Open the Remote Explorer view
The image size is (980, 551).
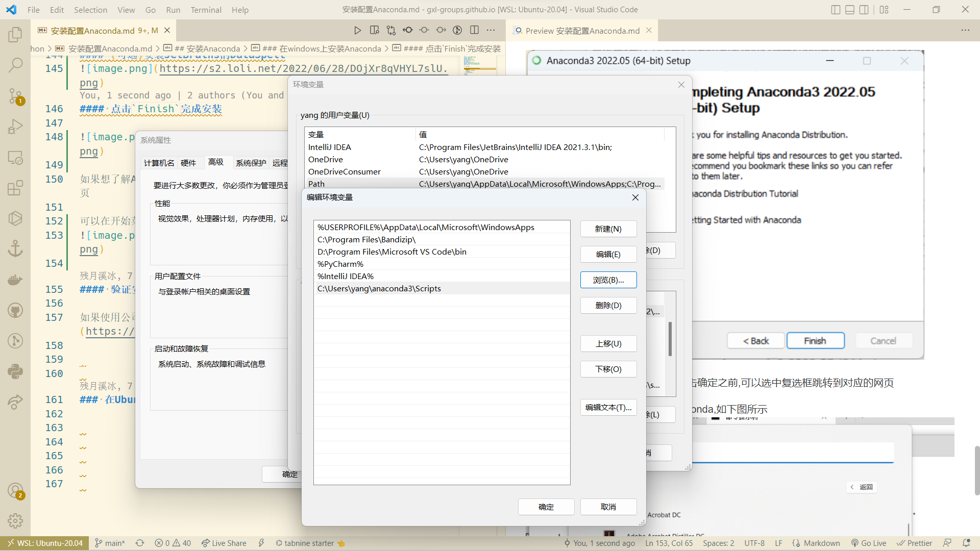click(x=15, y=157)
